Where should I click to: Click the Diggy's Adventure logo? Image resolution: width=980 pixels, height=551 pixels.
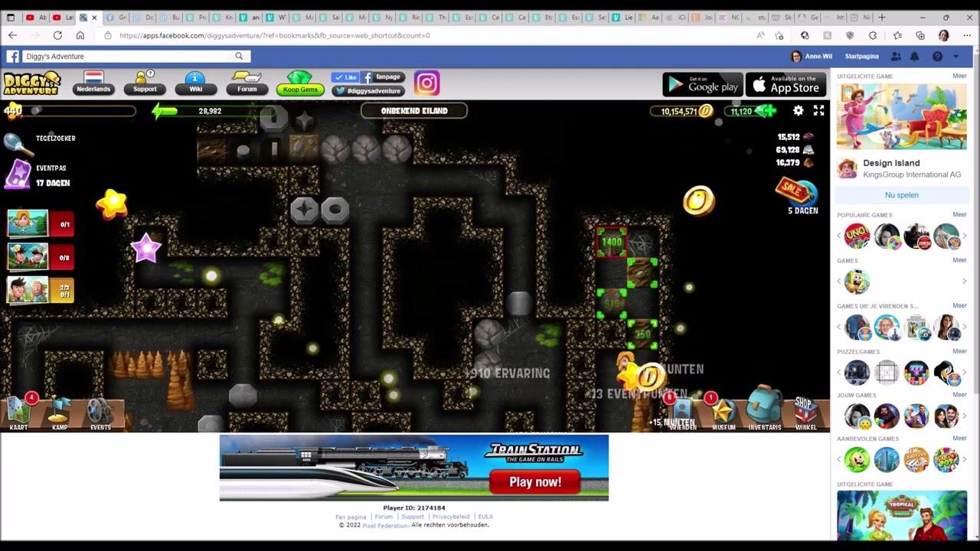[x=31, y=83]
